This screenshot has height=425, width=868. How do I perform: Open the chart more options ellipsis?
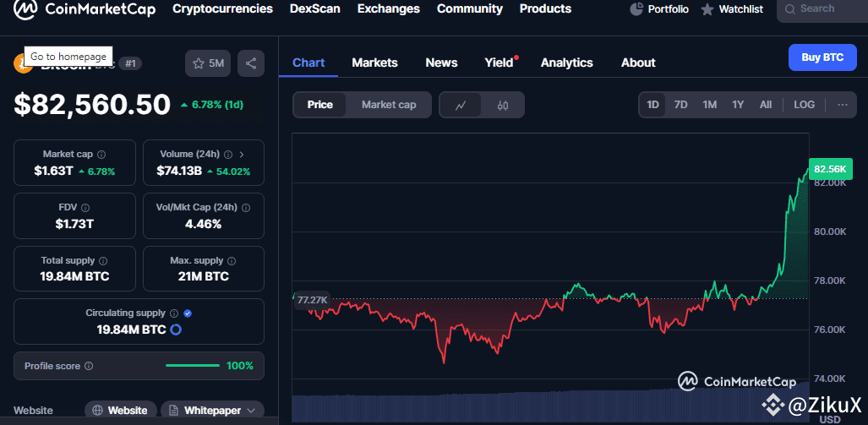coord(843,105)
